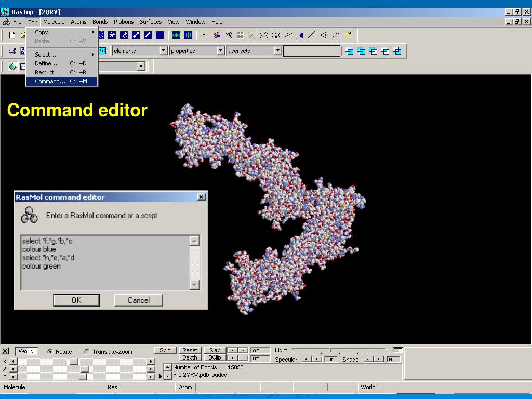Toggle the Depth button
The width and height of the screenshot is (532, 399).
click(x=190, y=357)
